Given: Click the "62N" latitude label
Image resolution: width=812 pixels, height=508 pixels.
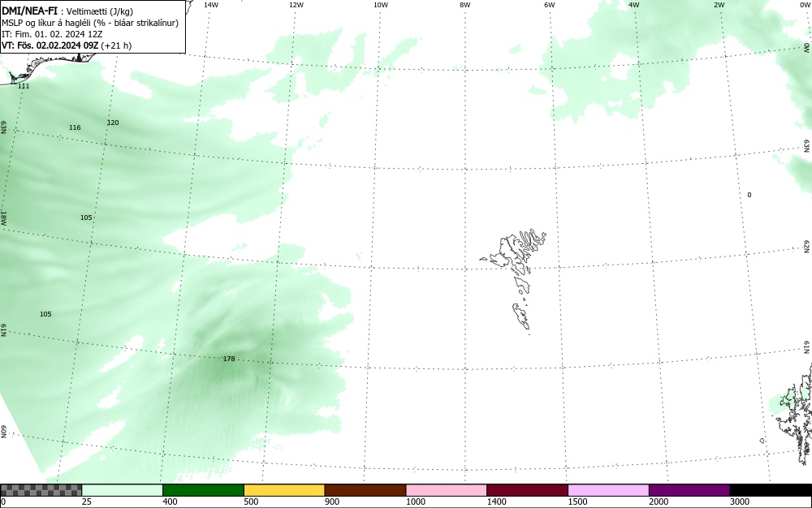Looking at the screenshot, I should tap(806, 247).
